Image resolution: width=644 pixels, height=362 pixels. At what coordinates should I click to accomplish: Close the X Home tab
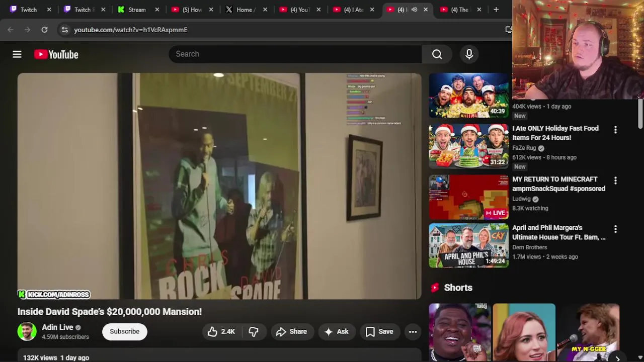click(265, 10)
